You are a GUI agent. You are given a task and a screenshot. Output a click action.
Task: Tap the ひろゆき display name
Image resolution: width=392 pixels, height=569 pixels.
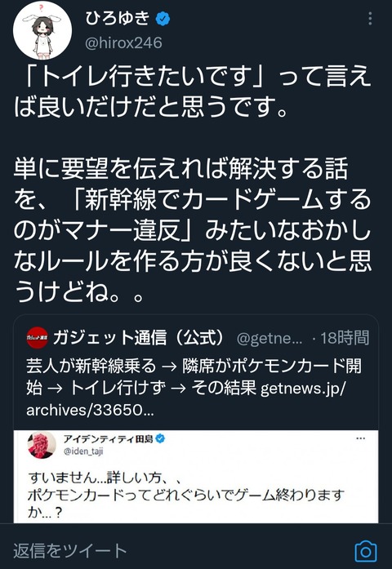click(x=118, y=18)
